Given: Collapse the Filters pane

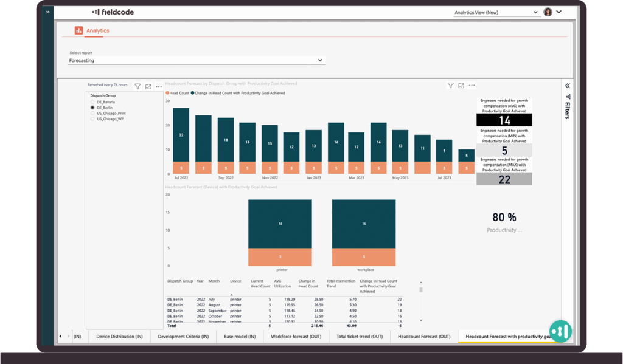Looking at the screenshot, I should (x=568, y=86).
